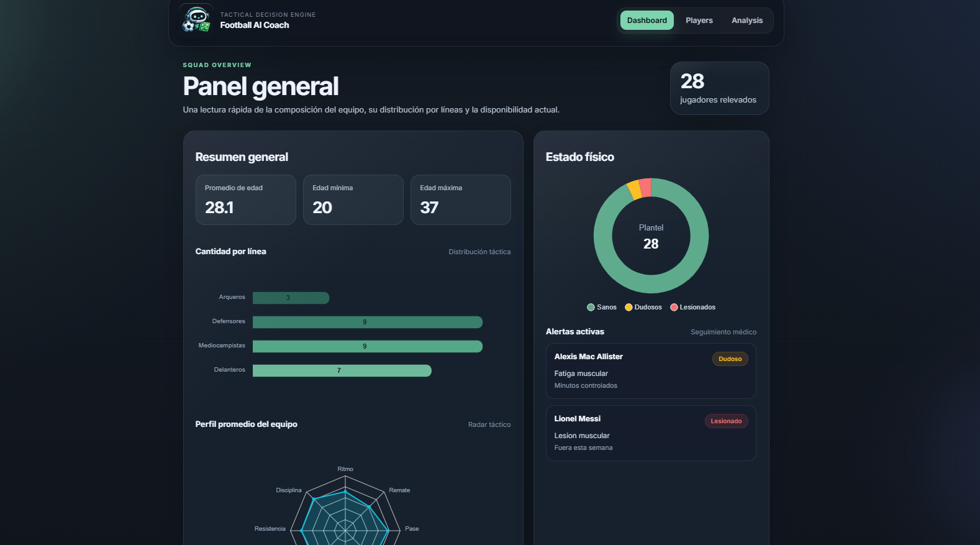This screenshot has width=980, height=545.
Task: Click the Seguimiento médico label
Action: point(724,332)
